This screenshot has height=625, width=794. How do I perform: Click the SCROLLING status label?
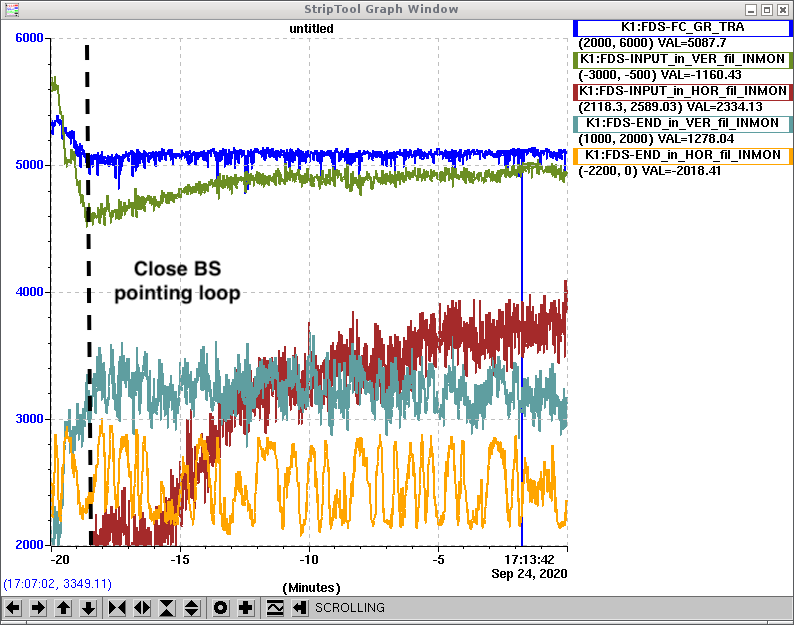tap(350, 607)
